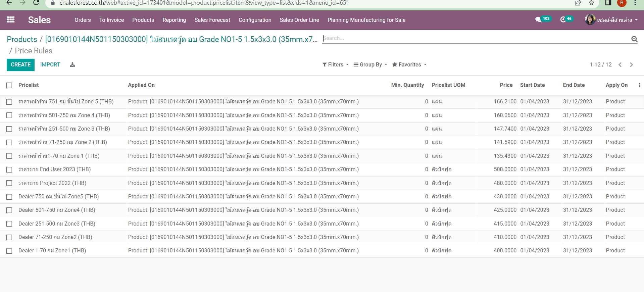Expand the Group By dropdown

point(370,65)
